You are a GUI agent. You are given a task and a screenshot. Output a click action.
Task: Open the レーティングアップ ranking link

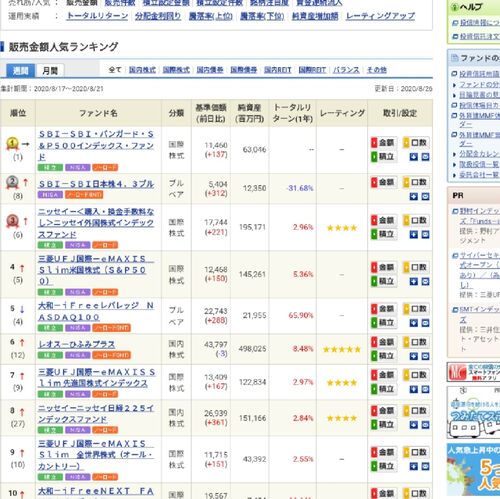380,16
